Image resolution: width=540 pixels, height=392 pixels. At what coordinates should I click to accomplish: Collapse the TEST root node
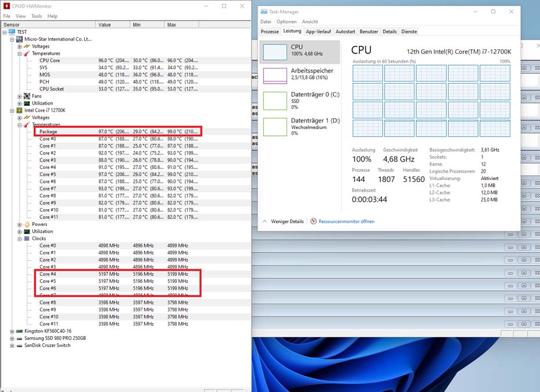point(5,32)
